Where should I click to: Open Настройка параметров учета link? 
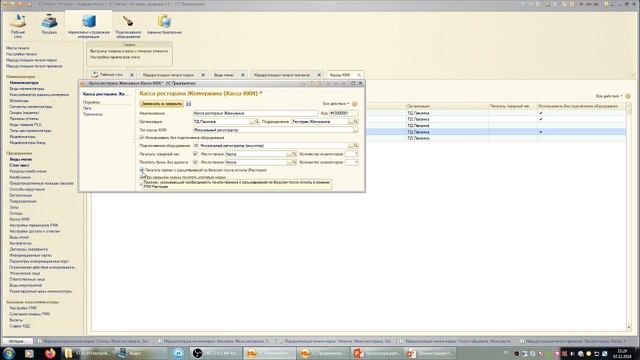115,57
